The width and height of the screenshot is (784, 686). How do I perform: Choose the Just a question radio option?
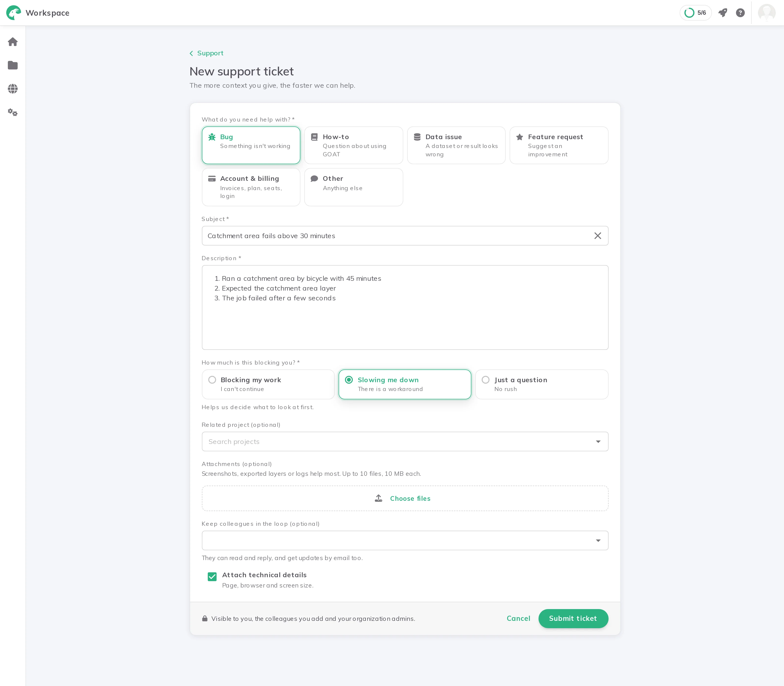(x=542, y=384)
